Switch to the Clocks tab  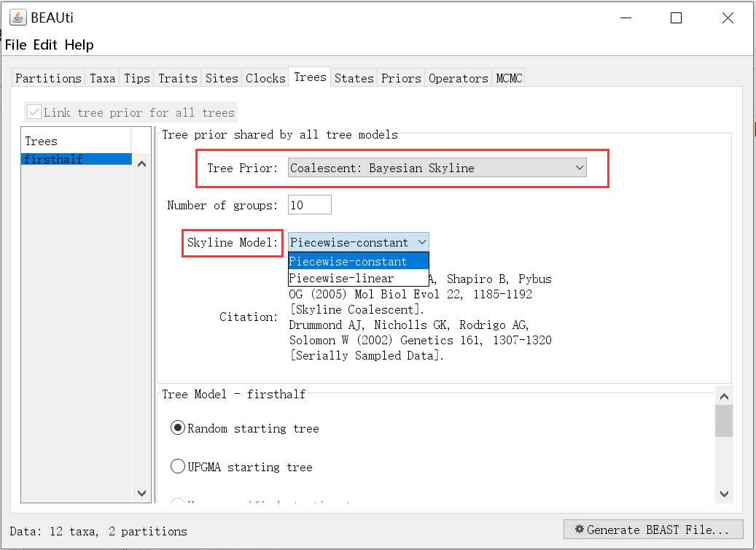pos(265,78)
